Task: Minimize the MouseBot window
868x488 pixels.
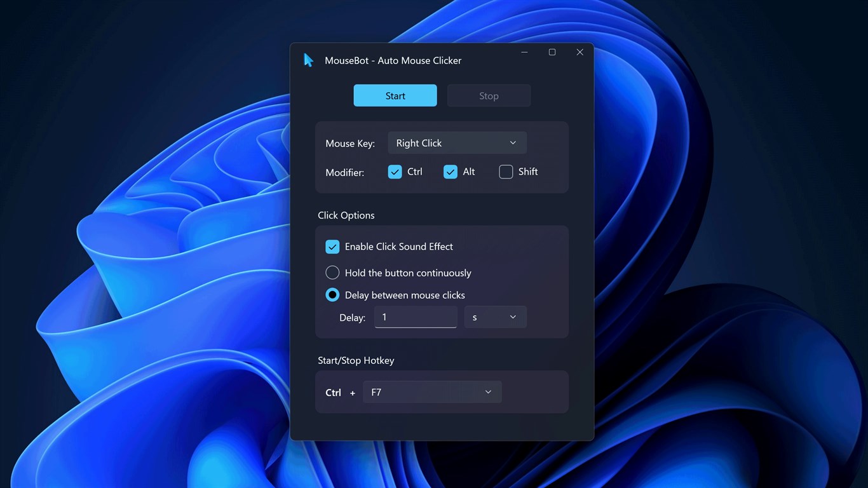Action: (524, 52)
